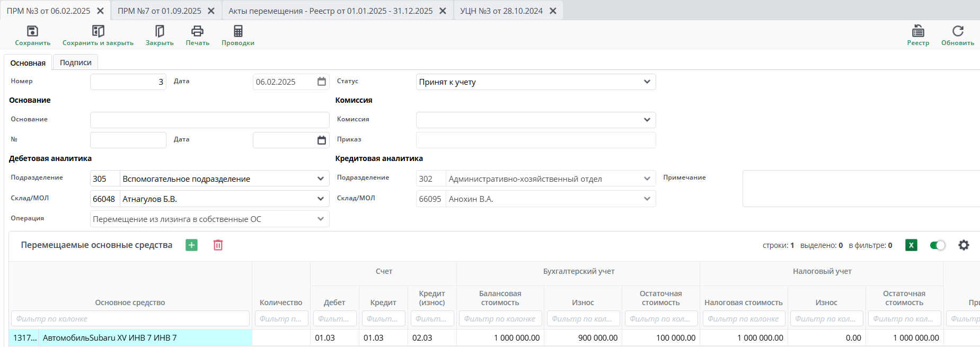
Task: Click the Refresh (Обновить) icon
Action: (957, 31)
